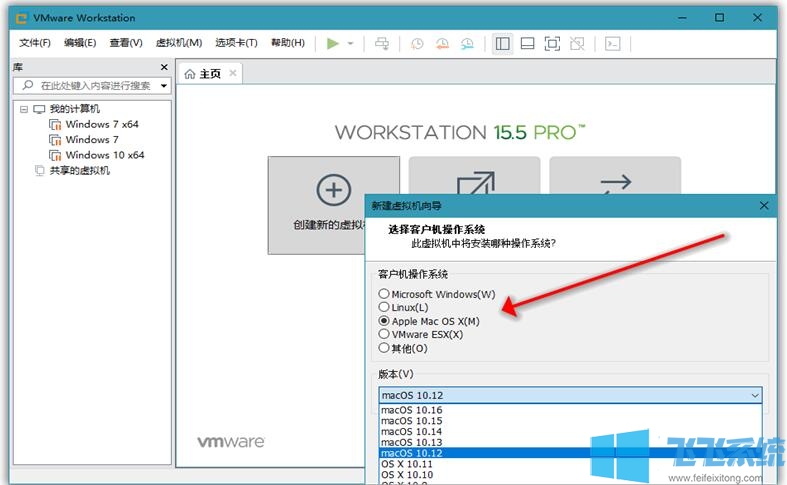Click the revert to snapshot icon
The image size is (787, 485).
[442, 44]
